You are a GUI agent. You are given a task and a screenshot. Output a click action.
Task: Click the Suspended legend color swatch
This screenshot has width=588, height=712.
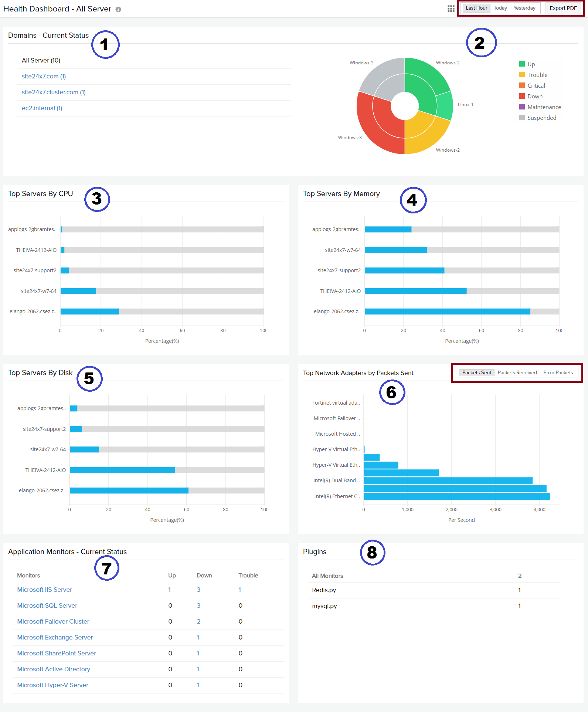522,118
